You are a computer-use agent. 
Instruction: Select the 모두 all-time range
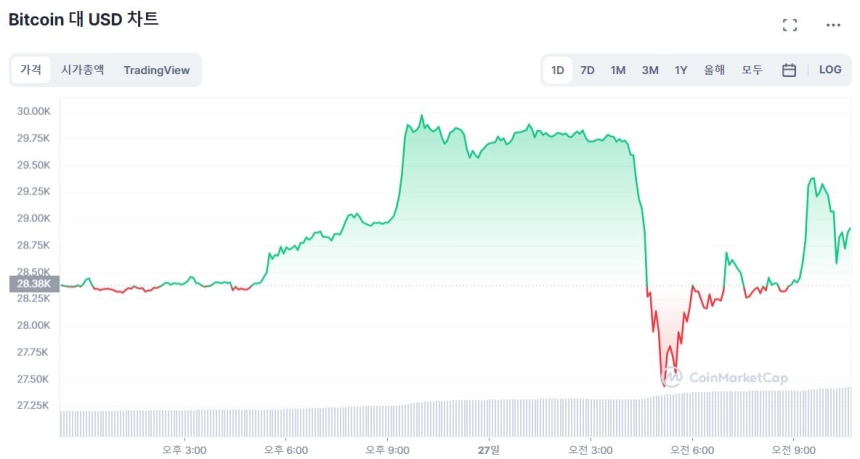[x=752, y=70]
